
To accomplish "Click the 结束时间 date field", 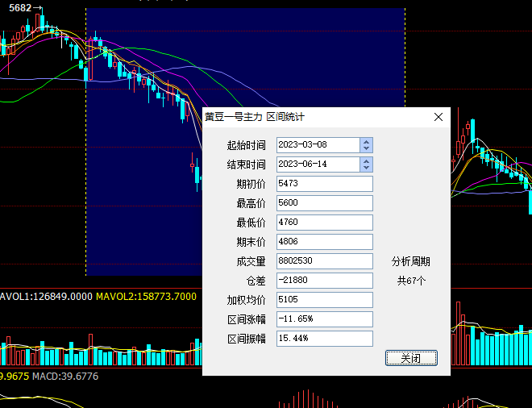I will pyautogui.click(x=318, y=164).
